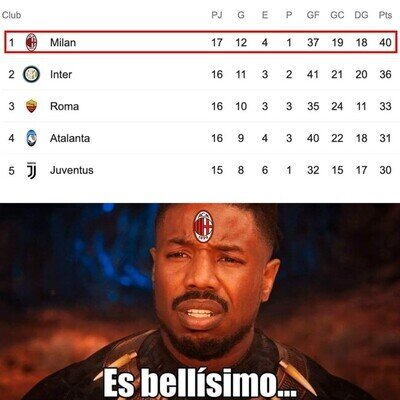Click the DG column header
The image size is (400, 400).
point(361,15)
